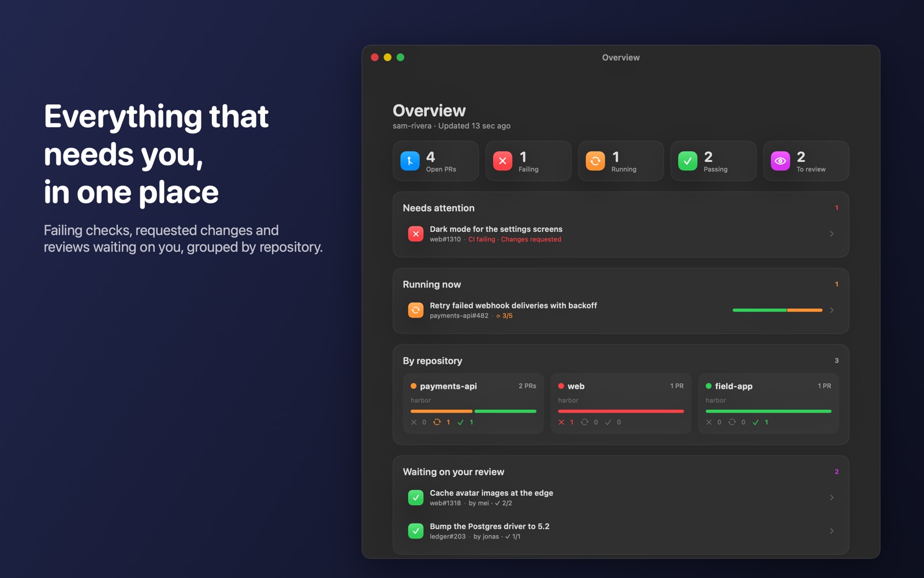Click the running sync count icon in web card
This screenshot has height=578, width=924.
(x=584, y=423)
